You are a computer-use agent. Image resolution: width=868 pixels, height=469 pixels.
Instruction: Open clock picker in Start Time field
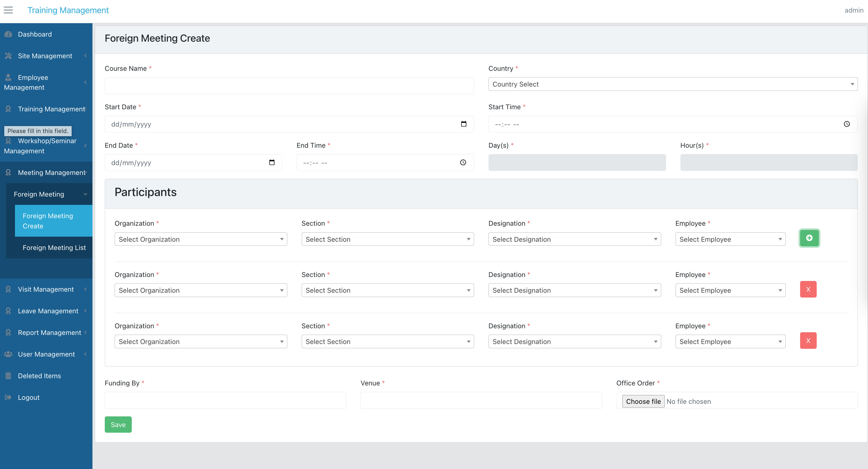[x=847, y=124]
